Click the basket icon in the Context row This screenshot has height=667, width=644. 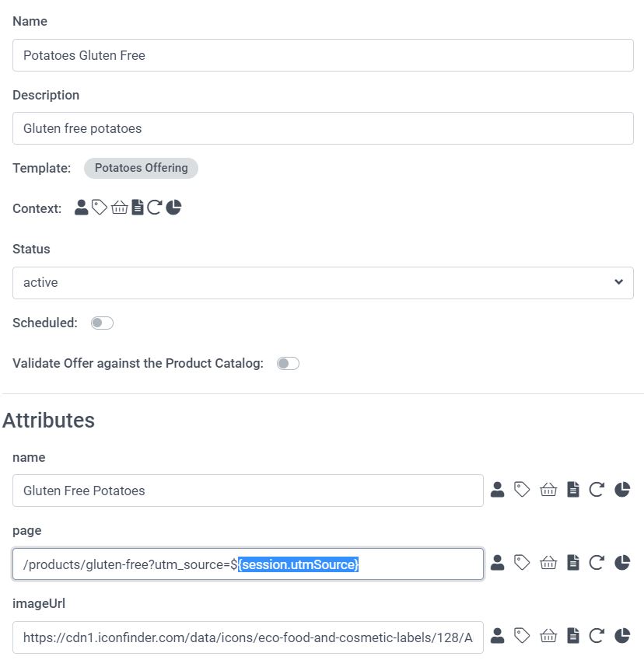click(x=119, y=208)
